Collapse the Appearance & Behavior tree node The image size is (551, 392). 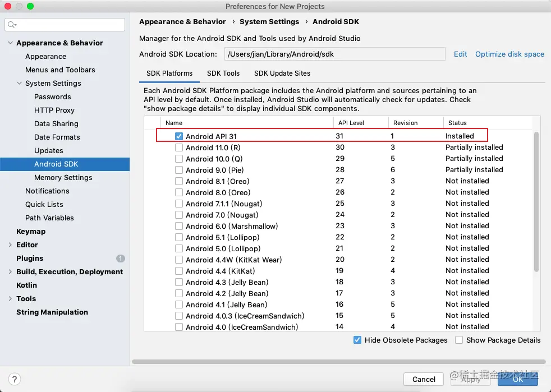click(x=10, y=43)
